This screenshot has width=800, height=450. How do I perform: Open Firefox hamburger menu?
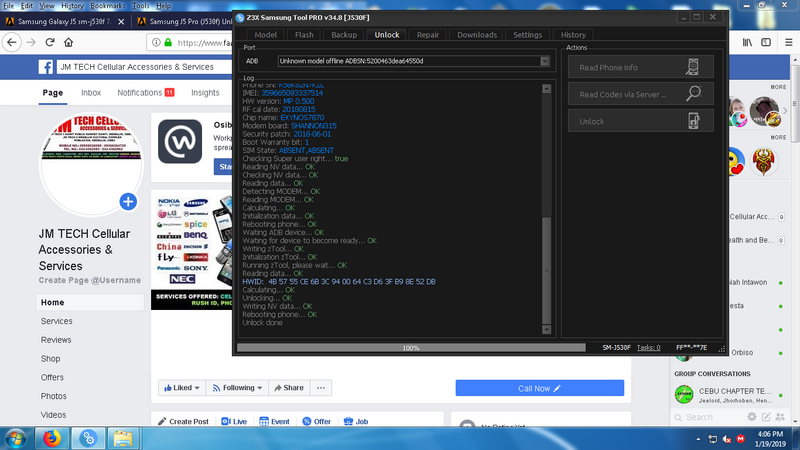[788, 42]
